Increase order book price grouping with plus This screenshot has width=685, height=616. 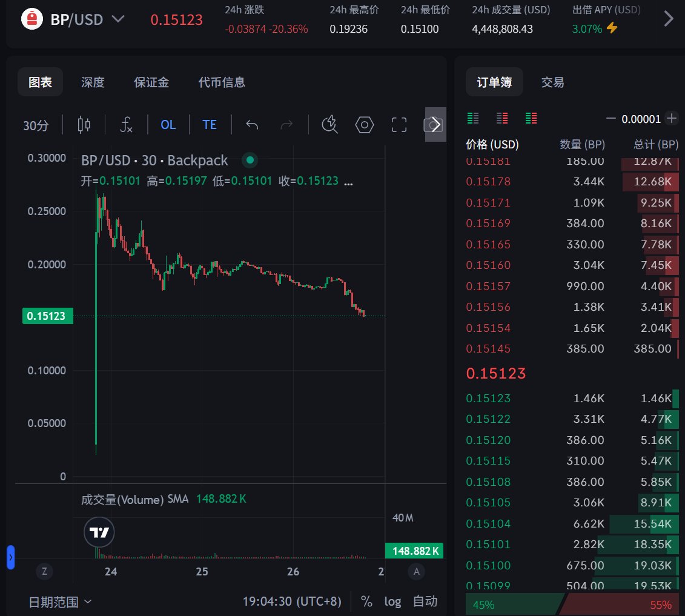coord(672,118)
